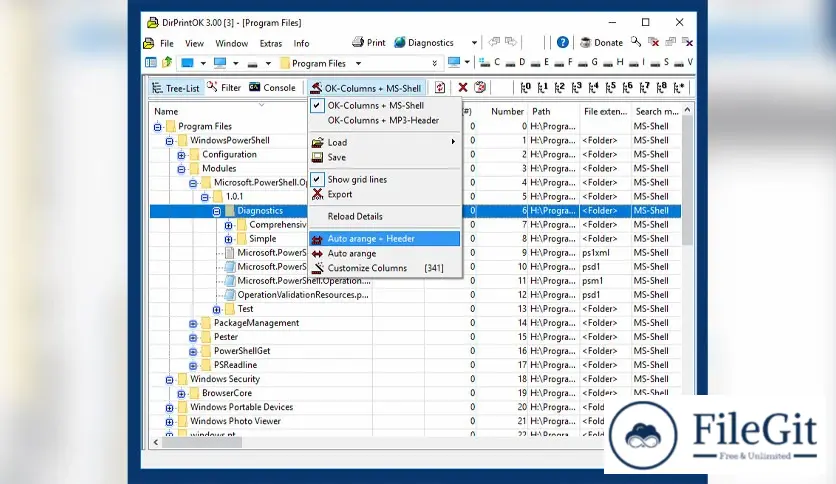The image size is (836, 484).
Task: Expand tree to level 0 icon
Action: tap(526, 87)
